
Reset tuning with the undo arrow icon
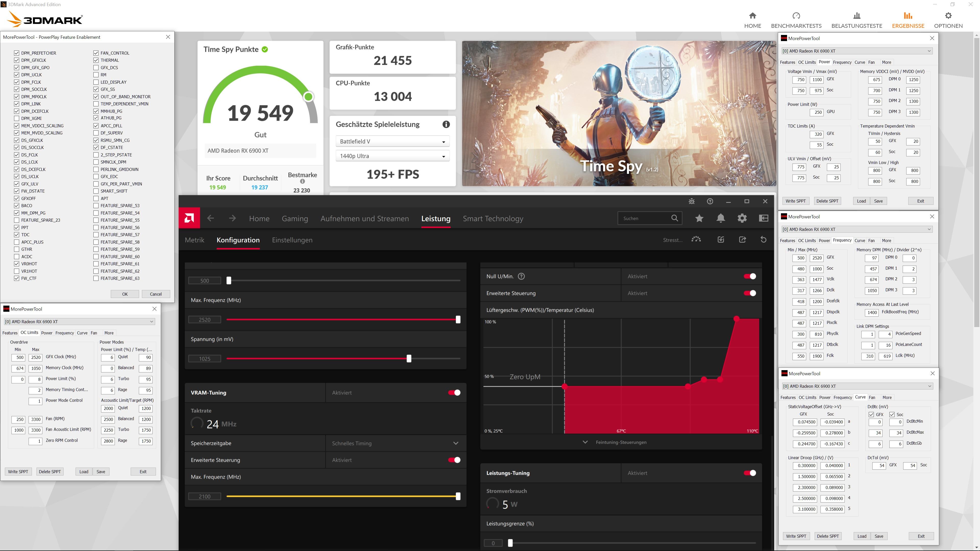[763, 240]
